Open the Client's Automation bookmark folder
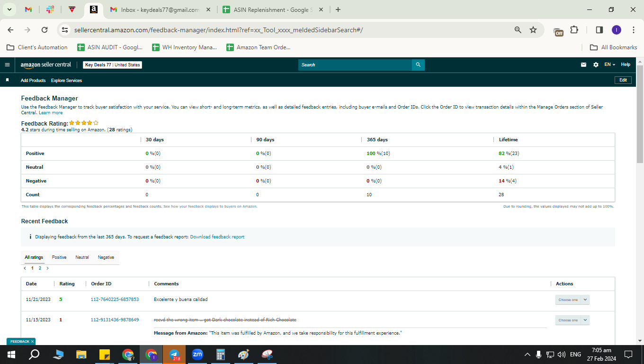Image resolution: width=644 pixels, height=364 pixels. pyautogui.click(x=37, y=47)
